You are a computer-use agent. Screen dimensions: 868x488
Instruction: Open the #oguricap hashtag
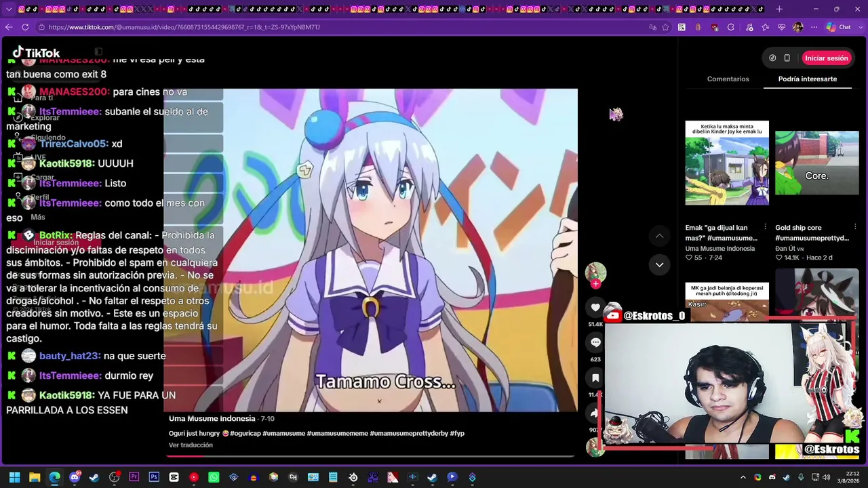(x=245, y=433)
